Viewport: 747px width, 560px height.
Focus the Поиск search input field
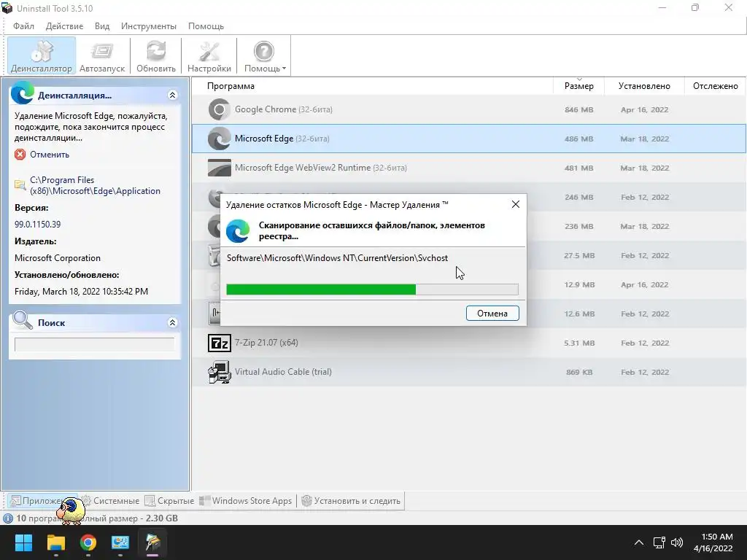[94, 344]
